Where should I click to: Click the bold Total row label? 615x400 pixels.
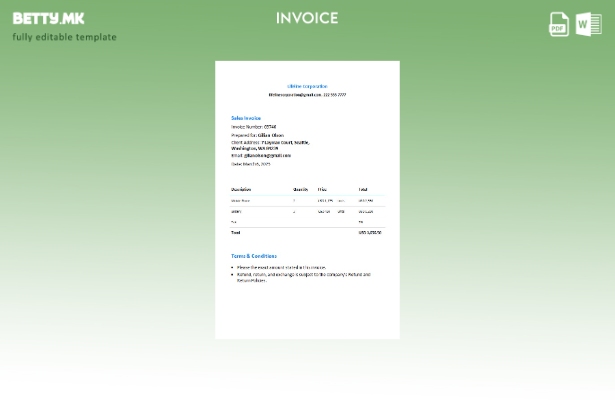click(x=236, y=232)
